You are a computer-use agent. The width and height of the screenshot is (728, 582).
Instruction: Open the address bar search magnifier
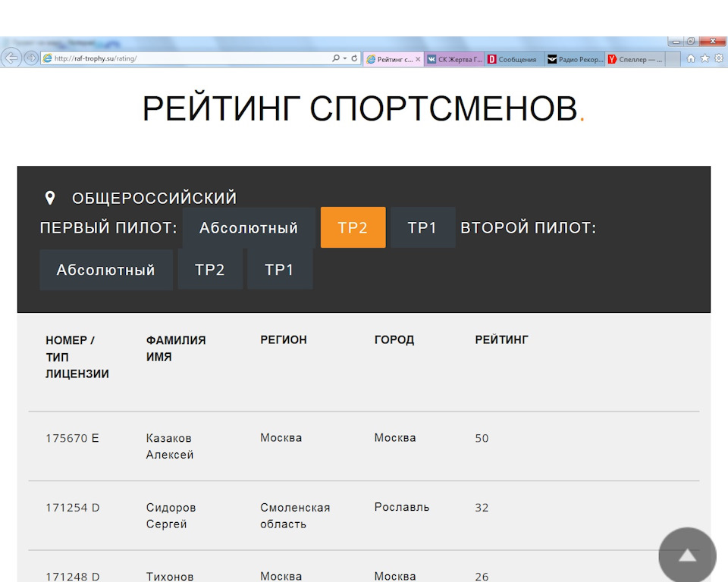pos(336,58)
